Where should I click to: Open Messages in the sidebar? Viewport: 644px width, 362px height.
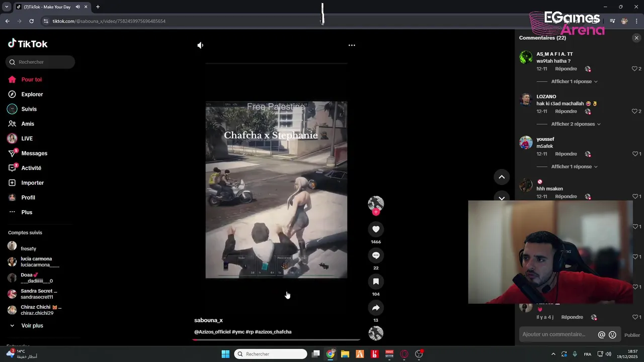[x=34, y=153]
